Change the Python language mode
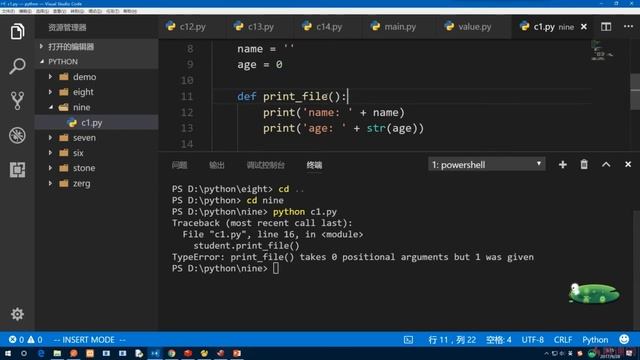This screenshot has width=640, height=360. [x=595, y=340]
